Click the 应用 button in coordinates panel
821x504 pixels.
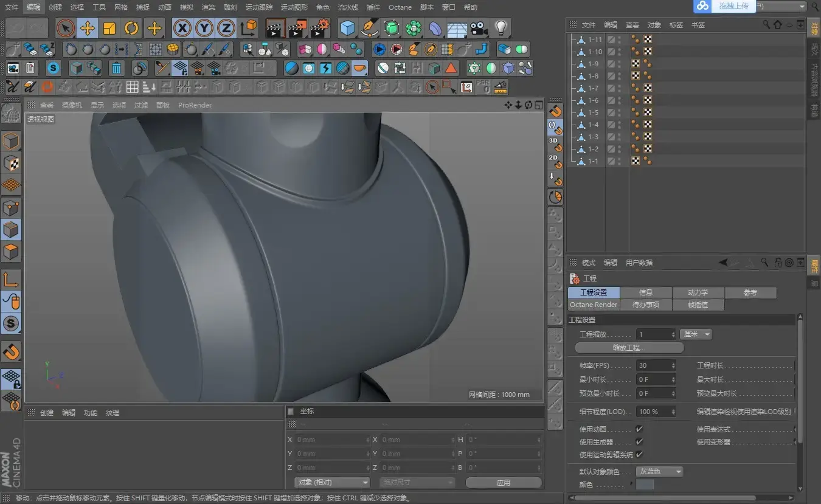pyautogui.click(x=503, y=482)
